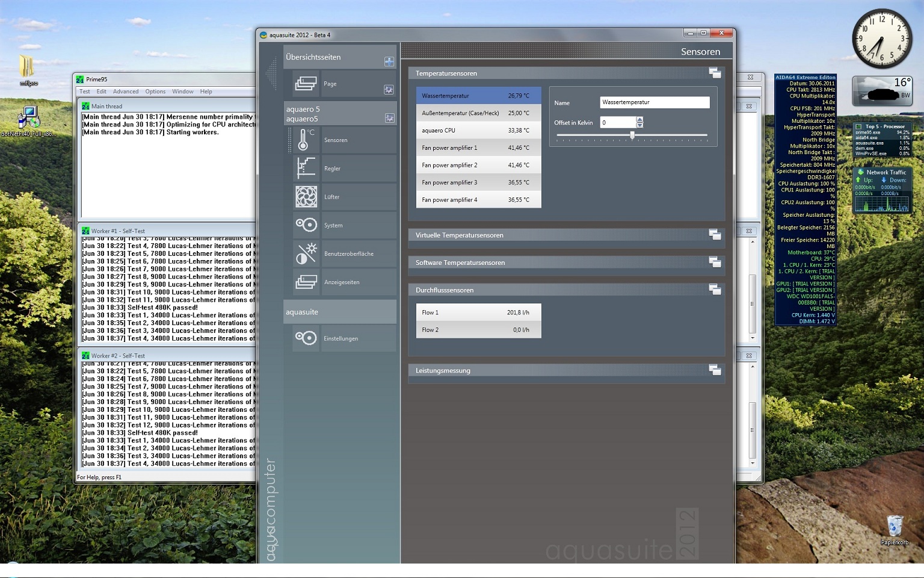
Task: Select the Fan power amplifier 4 row
Action: click(479, 200)
